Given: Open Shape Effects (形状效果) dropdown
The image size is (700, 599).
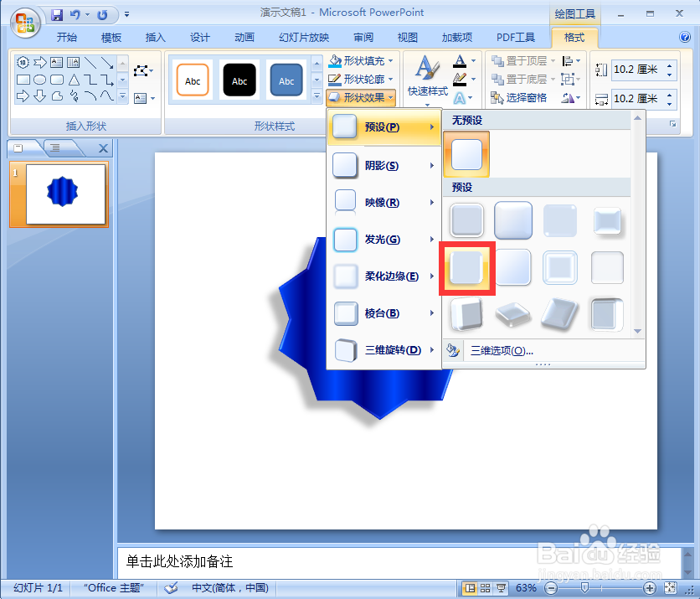Looking at the screenshot, I should tap(361, 97).
